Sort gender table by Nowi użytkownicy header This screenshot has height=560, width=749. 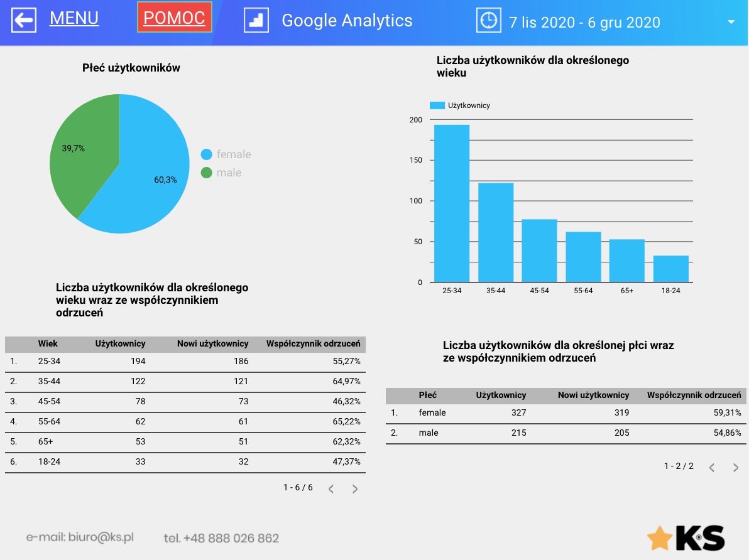[x=593, y=396]
